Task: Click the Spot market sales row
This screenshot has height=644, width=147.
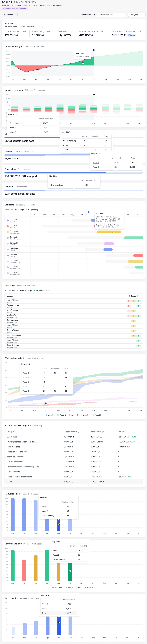Action: (x=73, y=447)
